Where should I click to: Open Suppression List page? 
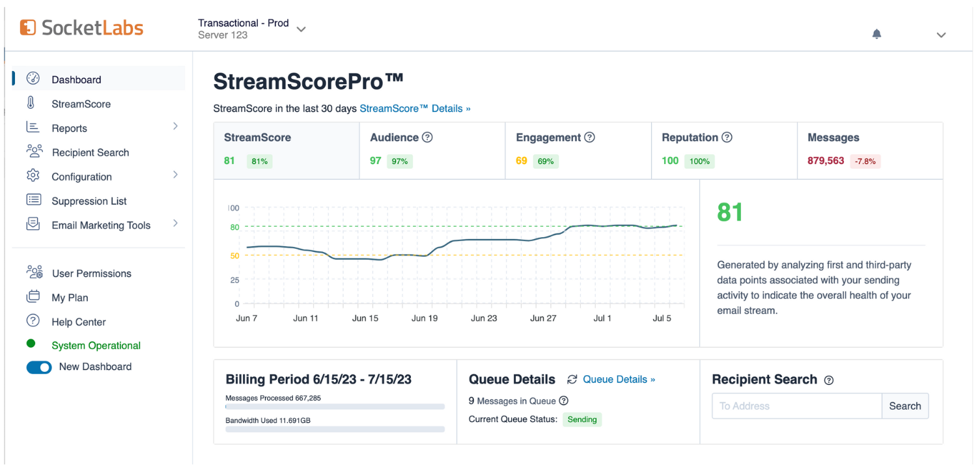[x=89, y=201]
